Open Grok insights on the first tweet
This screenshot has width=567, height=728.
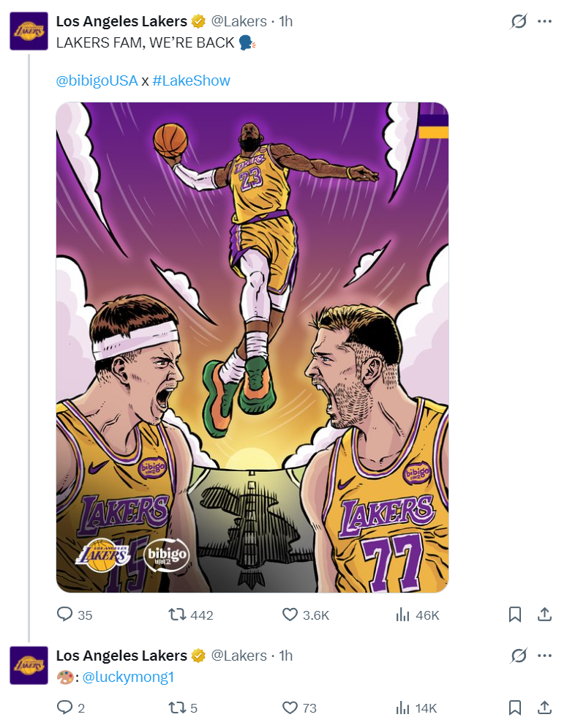tap(519, 21)
